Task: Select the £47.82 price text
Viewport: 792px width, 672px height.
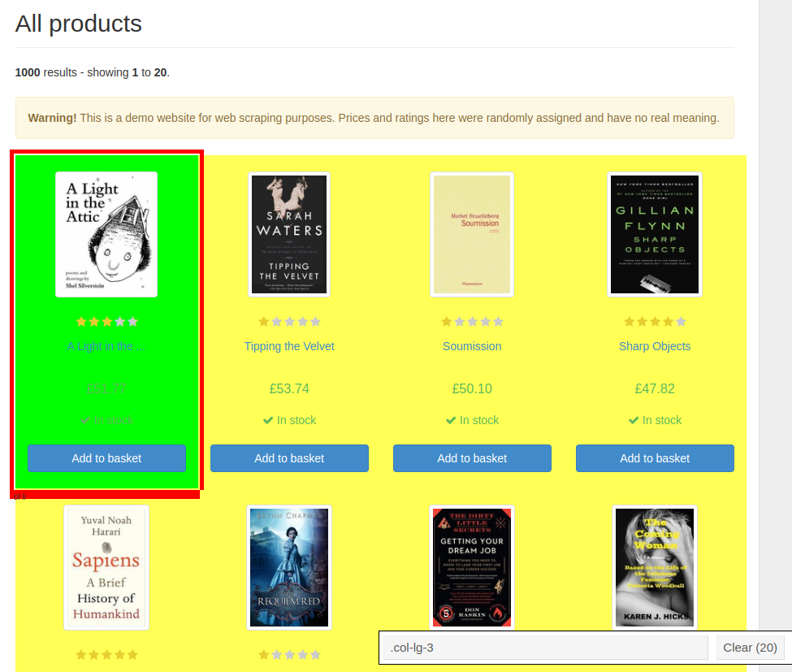Action: tap(655, 388)
